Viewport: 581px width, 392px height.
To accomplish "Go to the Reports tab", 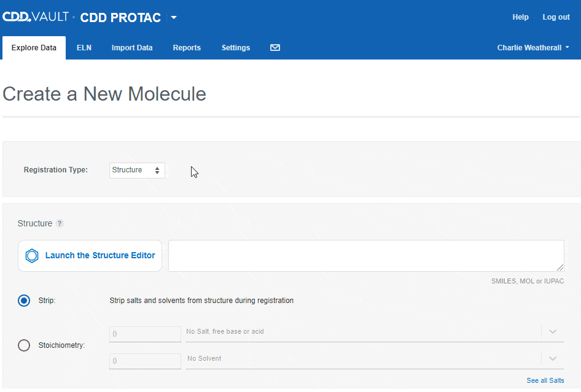I will pos(187,48).
